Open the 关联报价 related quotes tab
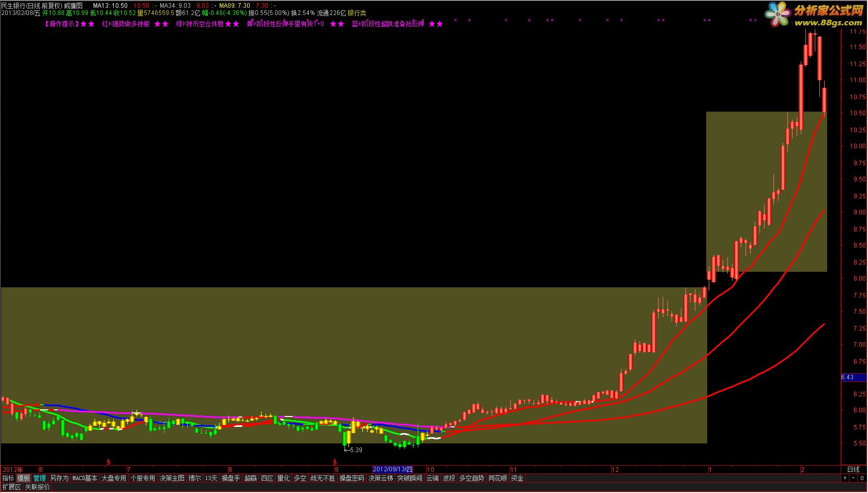This screenshot has width=868, height=493. [x=37, y=487]
